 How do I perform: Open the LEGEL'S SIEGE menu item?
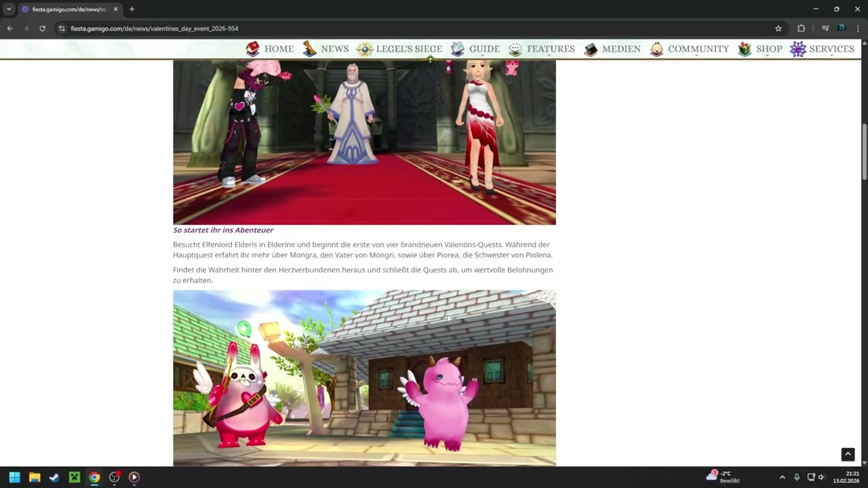coord(409,49)
